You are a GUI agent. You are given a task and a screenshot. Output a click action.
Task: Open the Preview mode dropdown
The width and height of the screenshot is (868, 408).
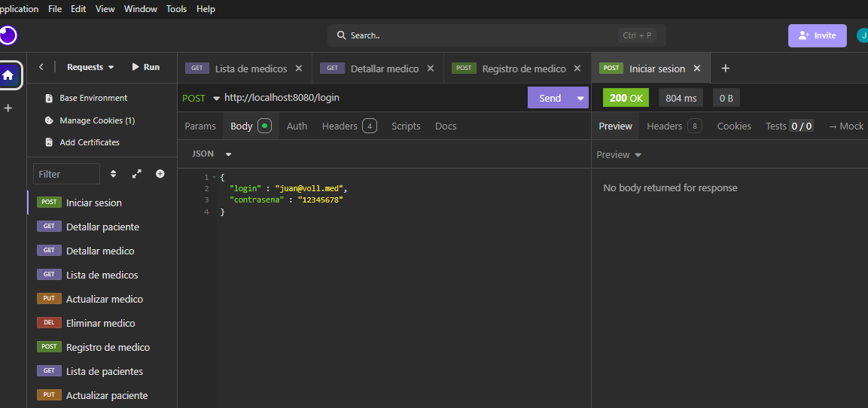(619, 155)
